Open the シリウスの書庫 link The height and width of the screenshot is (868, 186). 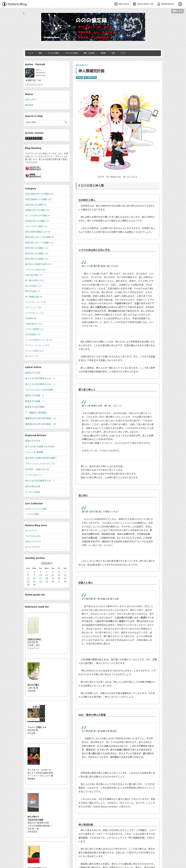(x=32, y=514)
